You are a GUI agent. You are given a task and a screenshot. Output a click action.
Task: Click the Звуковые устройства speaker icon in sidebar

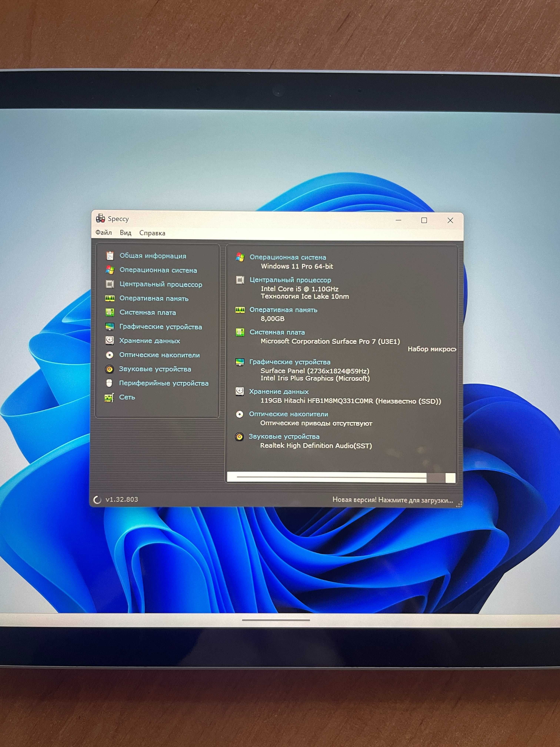pyautogui.click(x=109, y=369)
